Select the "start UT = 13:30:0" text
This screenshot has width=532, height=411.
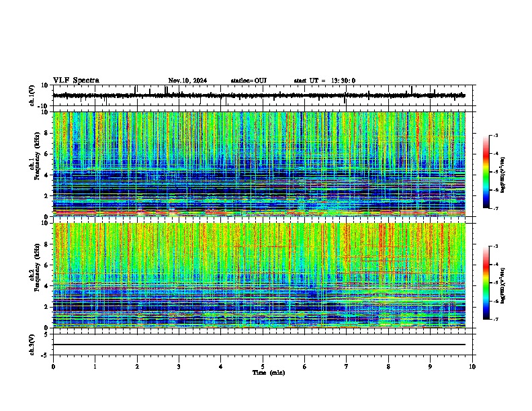(324, 81)
